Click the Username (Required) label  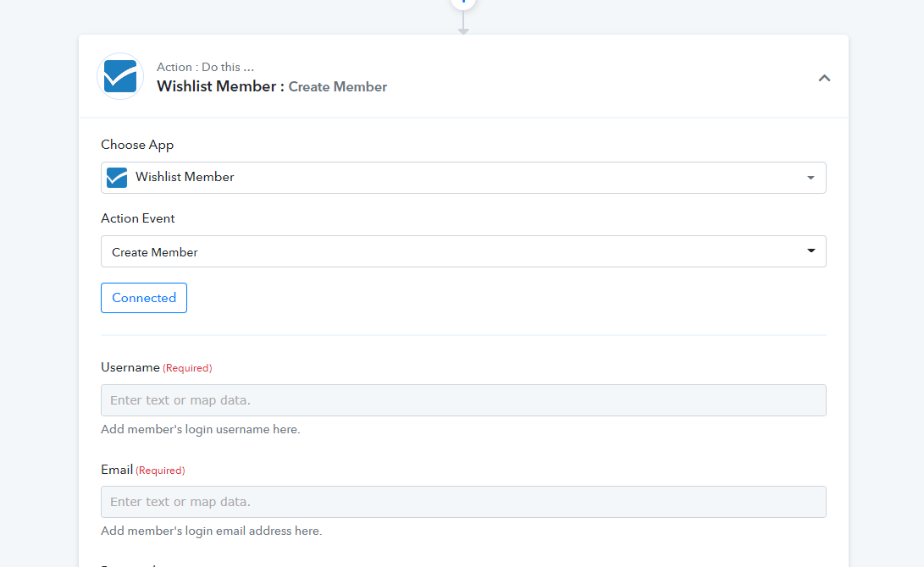(x=156, y=367)
